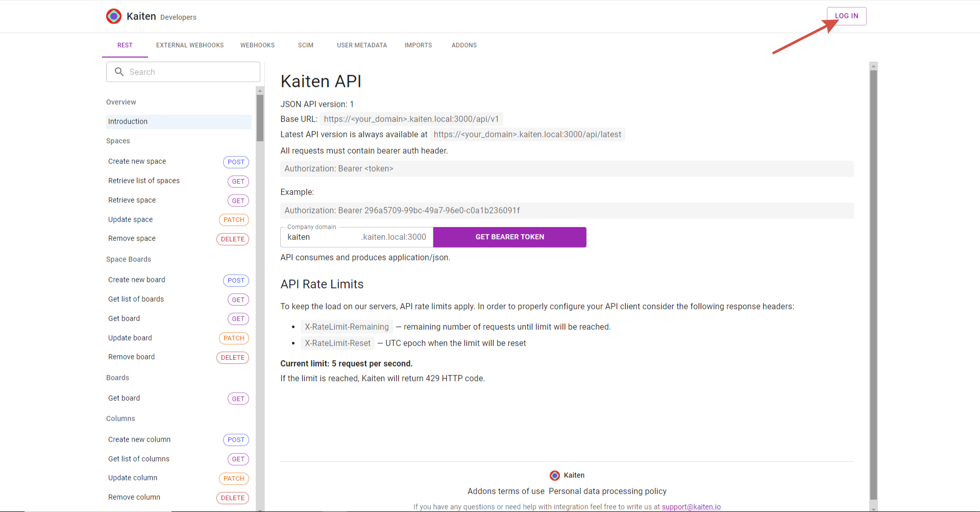
Task: Click the DELETE badge beside Remove space
Action: tap(233, 239)
